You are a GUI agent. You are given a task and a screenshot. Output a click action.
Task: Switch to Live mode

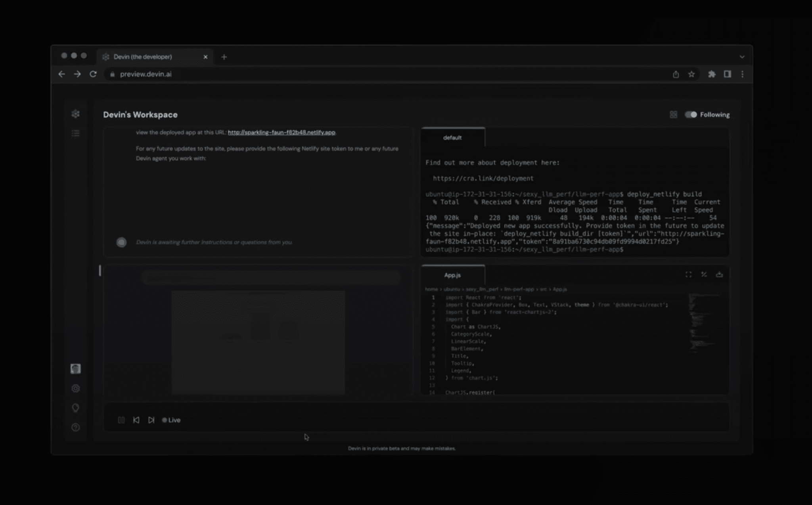[x=172, y=420]
